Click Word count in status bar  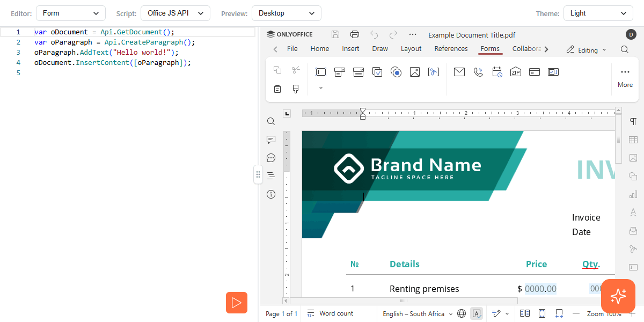(331, 313)
